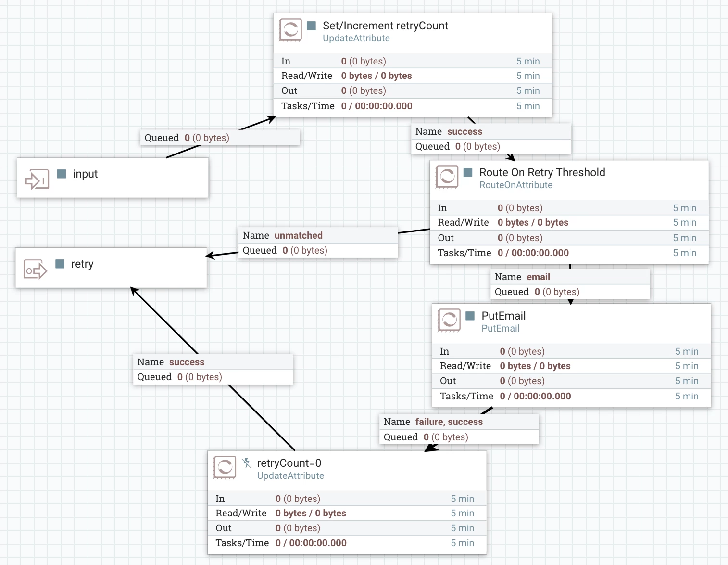Click stopped status square of input port

[x=62, y=174]
